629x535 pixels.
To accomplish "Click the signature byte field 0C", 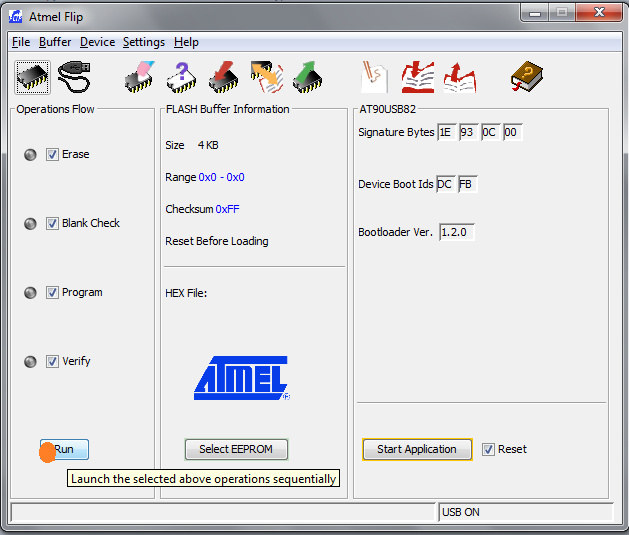I will click(490, 132).
